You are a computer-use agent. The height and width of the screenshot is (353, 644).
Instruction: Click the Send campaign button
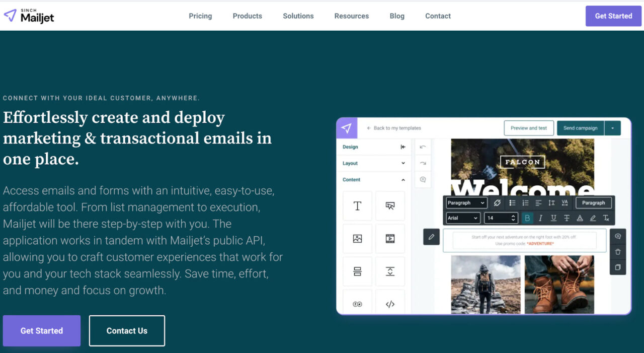pyautogui.click(x=580, y=128)
